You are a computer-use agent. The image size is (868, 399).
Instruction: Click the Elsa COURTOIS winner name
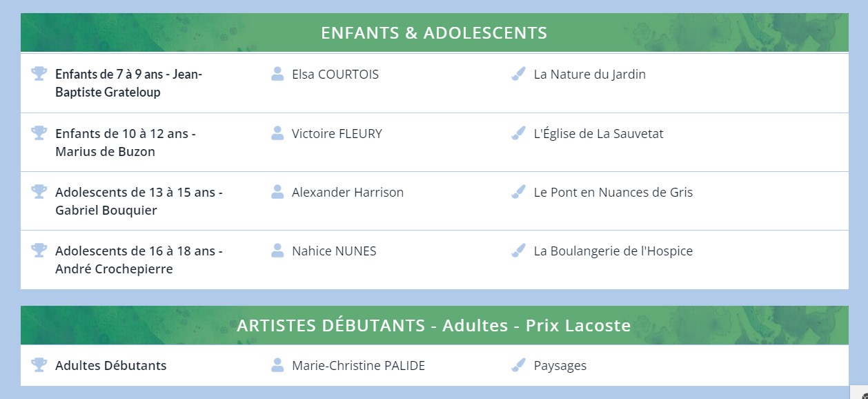[x=335, y=75]
